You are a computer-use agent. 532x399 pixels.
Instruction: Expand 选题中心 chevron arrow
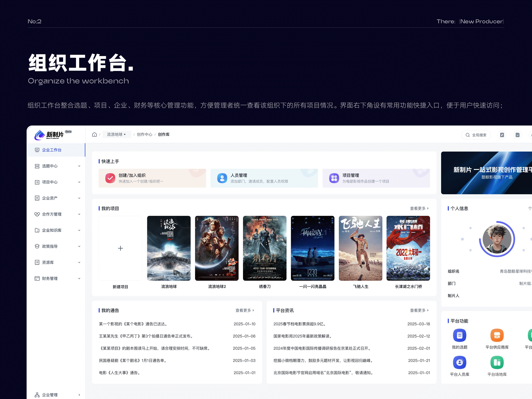pos(79,166)
